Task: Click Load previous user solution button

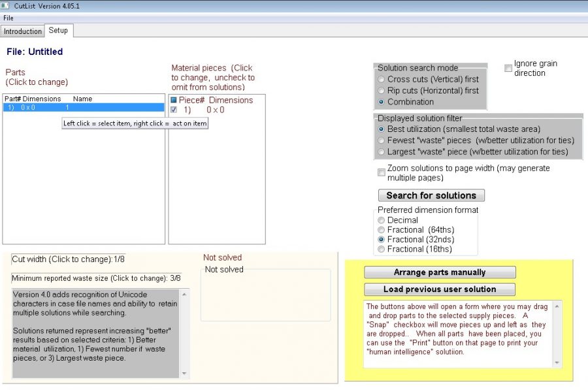Action: (440, 289)
